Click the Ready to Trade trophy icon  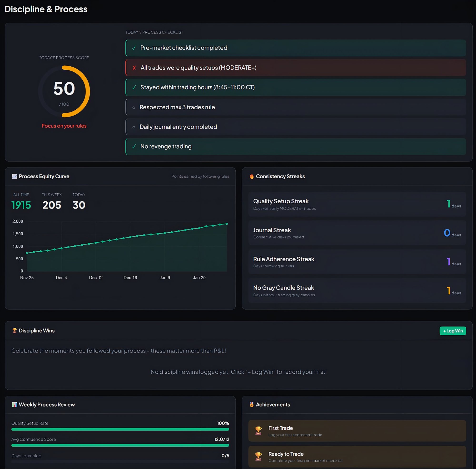click(258, 456)
